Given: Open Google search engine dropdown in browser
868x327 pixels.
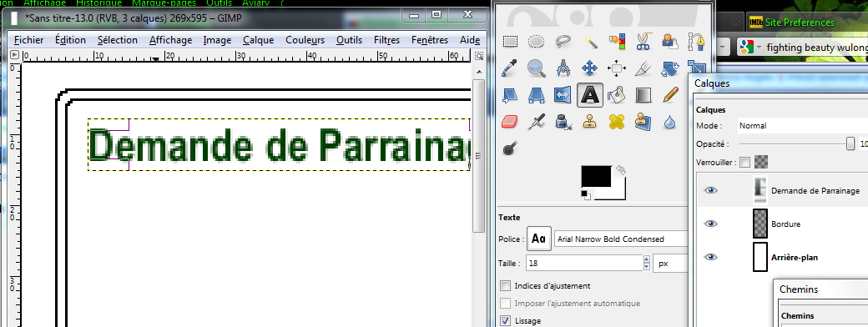Looking at the screenshot, I should [750, 48].
